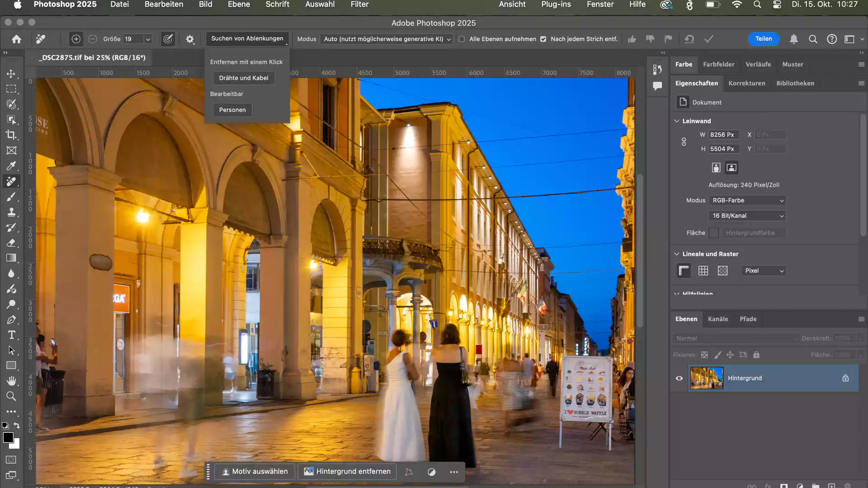
Task: Click the Teilen button
Action: (x=764, y=39)
